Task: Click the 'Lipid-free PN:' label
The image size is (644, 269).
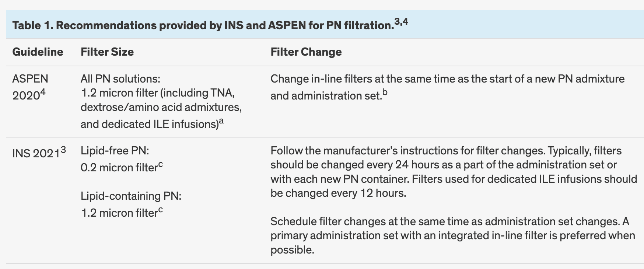Action: 115,151
